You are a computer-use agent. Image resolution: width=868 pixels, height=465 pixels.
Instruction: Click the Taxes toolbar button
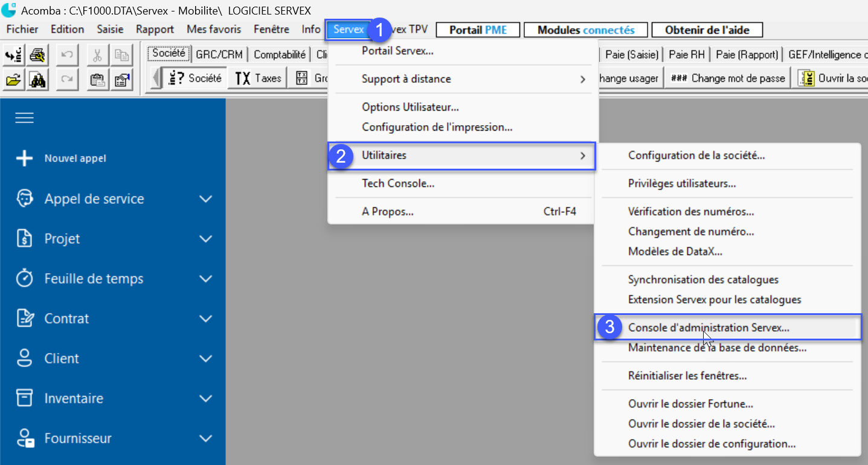(x=258, y=78)
